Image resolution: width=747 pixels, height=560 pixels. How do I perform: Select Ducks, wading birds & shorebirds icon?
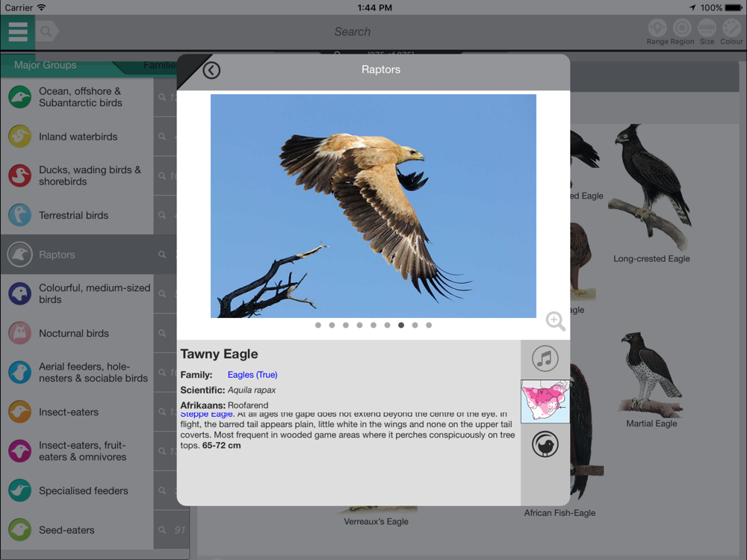(x=19, y=175)
